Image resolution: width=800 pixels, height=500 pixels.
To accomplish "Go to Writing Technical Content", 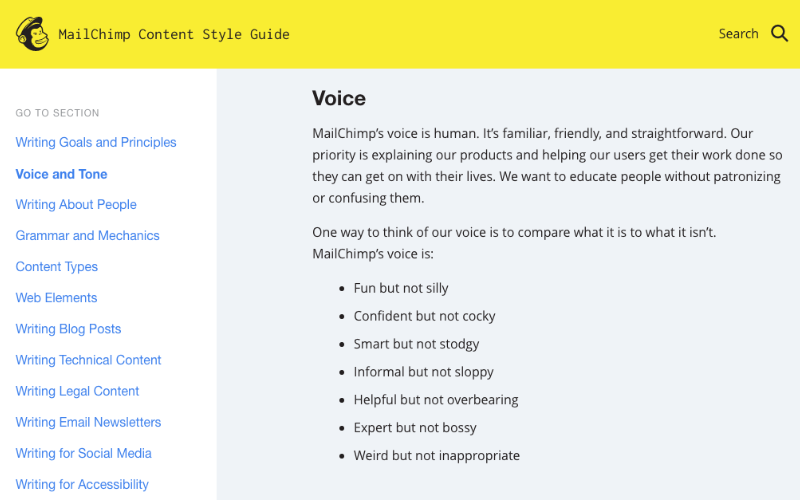I will [x=88, y=360].
